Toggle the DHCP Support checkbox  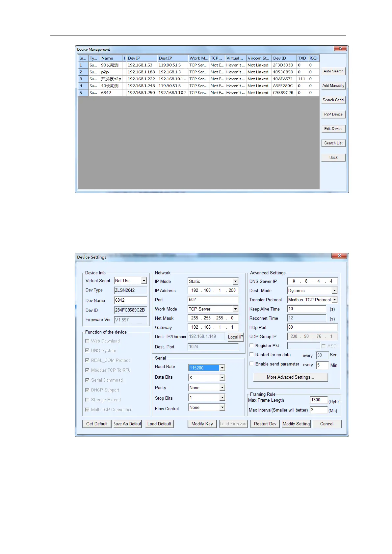(87, 390)
